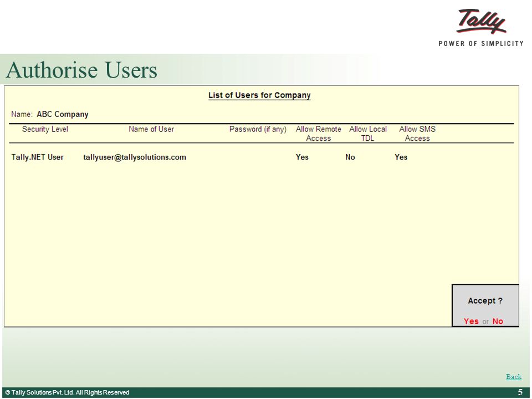Select the Tally.NET User security level

click(37, 157)
